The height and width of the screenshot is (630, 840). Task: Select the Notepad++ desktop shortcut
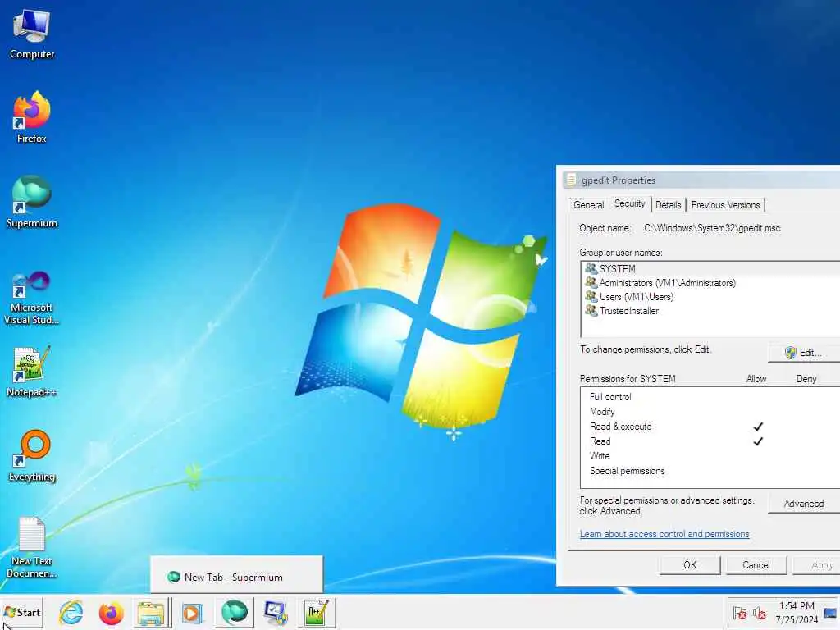[32, 372]
